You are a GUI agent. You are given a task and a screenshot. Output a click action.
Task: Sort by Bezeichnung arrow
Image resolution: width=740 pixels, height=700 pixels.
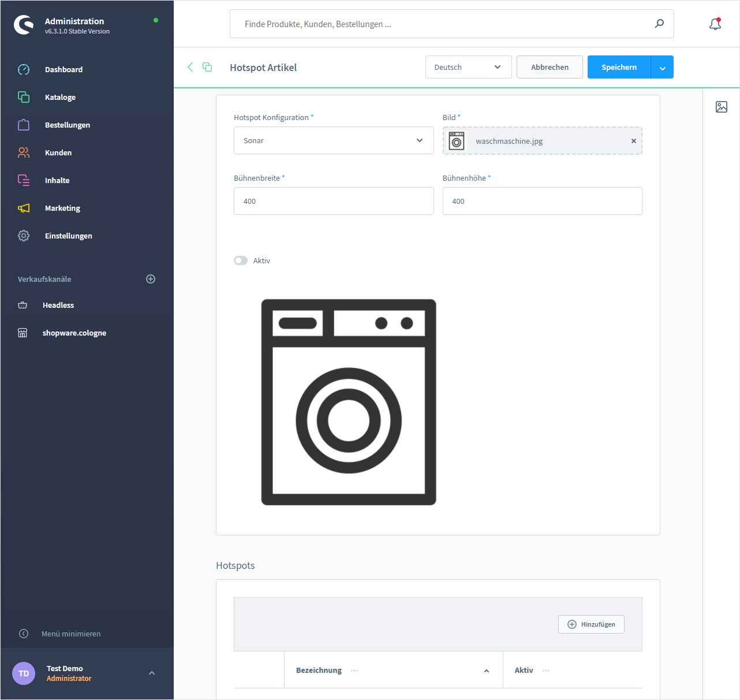[x=487, y=671]
